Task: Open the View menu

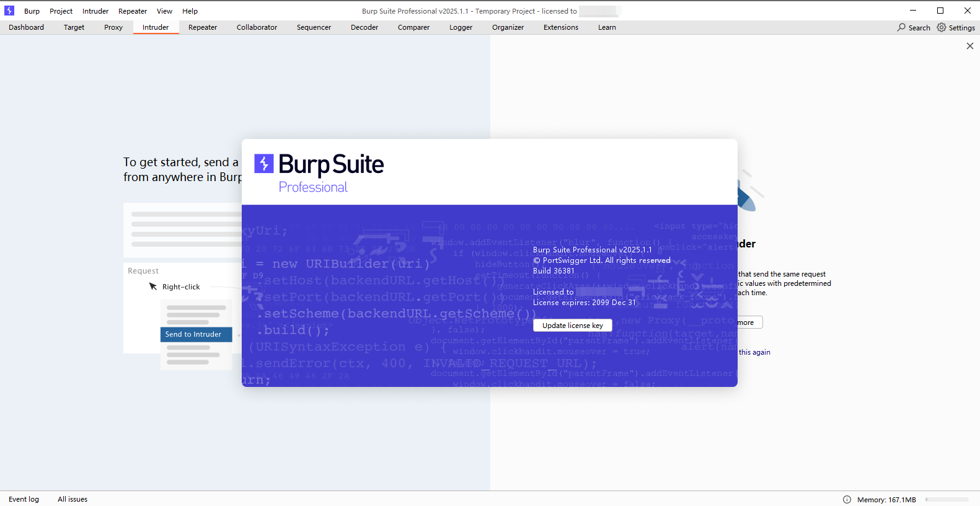Action: point(164,11)
